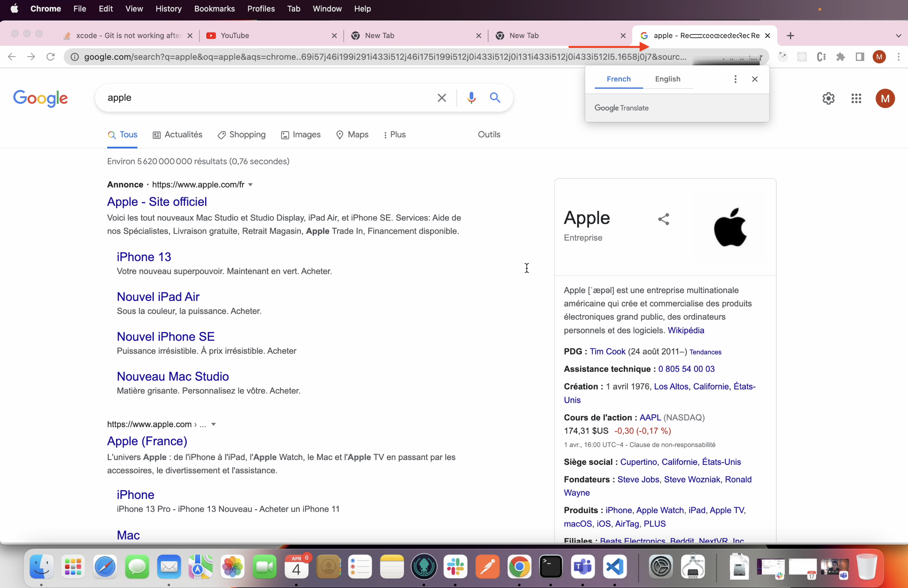Toggle Chrome side panel icon
This screenshot has width=908, height=588.
pos(859,57)
